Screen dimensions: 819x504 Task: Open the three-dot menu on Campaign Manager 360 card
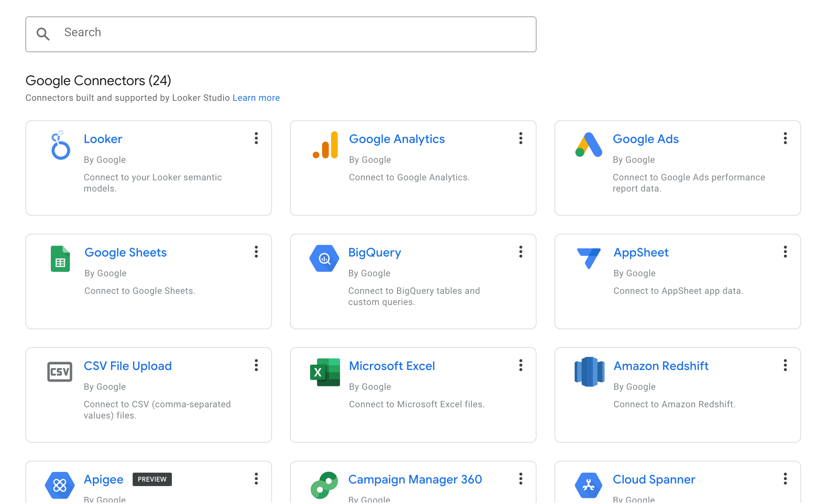click(521, 479)
